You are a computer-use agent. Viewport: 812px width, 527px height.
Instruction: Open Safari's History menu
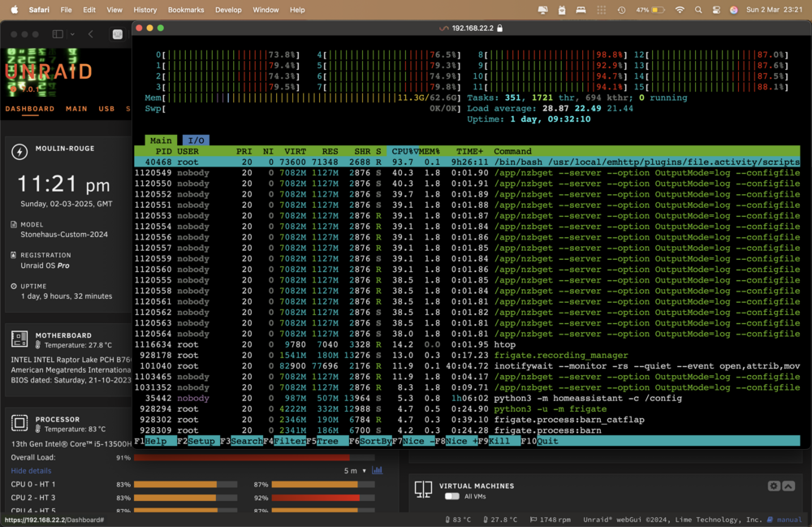pos(145,10)
